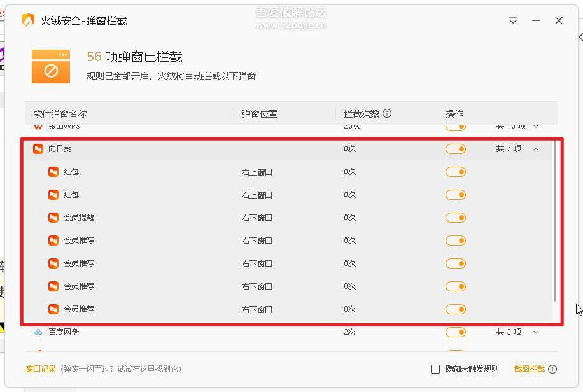Click the 向日葵 app icon in group row
This screenshot has width=583, height=392.
pyautogui.click(x=38, y=149)
